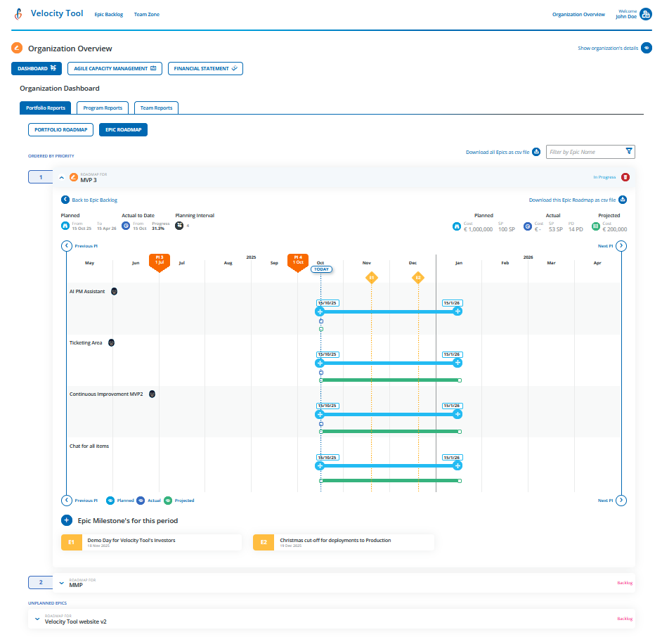
Task: Expand the Velocity Tool website v2 roadmap
Action: [37, 618]
